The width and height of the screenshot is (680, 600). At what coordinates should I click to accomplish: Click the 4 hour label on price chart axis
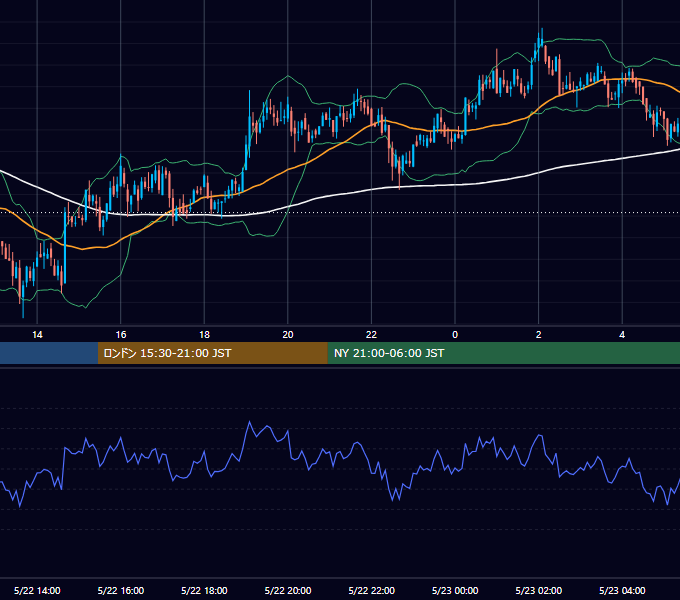(622, 335)
